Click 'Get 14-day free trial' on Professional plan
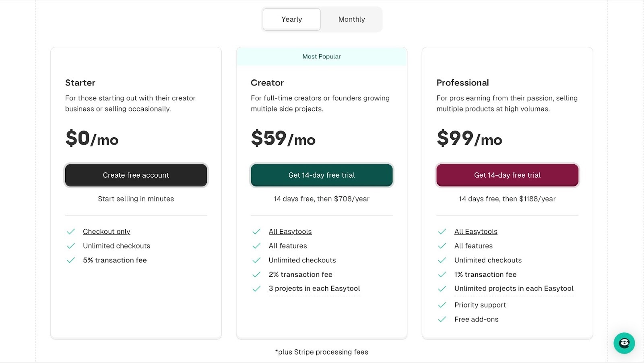644x363 pixels. pyautogui.click(x=507, y=175)
